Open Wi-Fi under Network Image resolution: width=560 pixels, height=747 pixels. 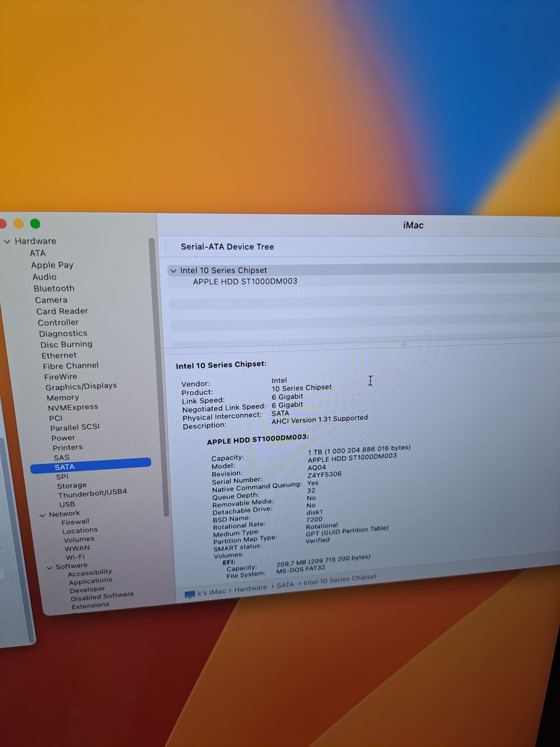pyautogui.click(x=75, y=557)
